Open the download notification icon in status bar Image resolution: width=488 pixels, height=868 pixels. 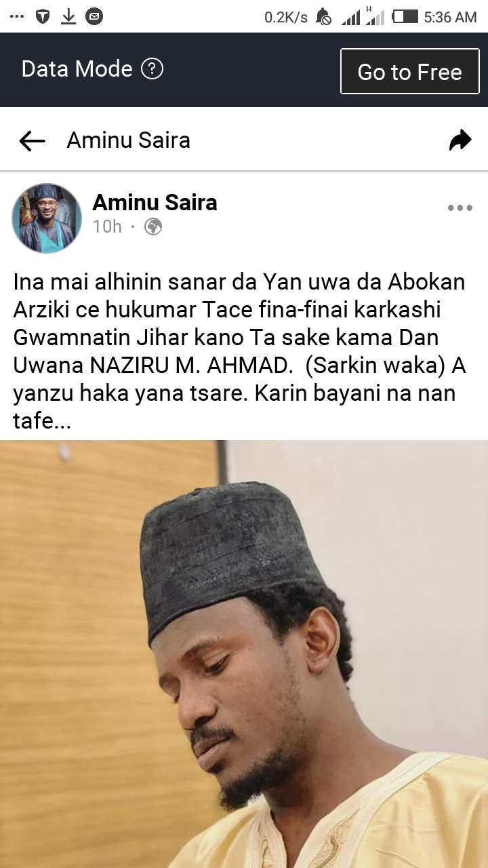coord(68,17)
